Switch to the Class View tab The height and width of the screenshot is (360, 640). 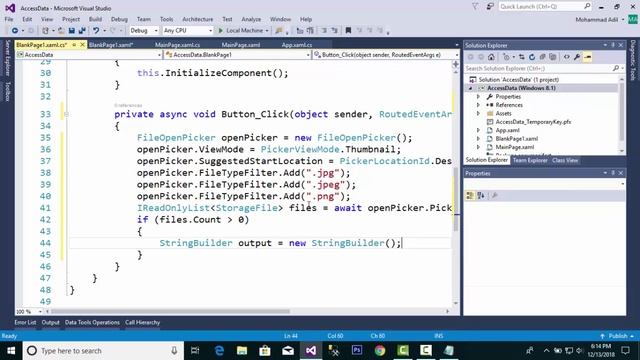click(565, 160)
